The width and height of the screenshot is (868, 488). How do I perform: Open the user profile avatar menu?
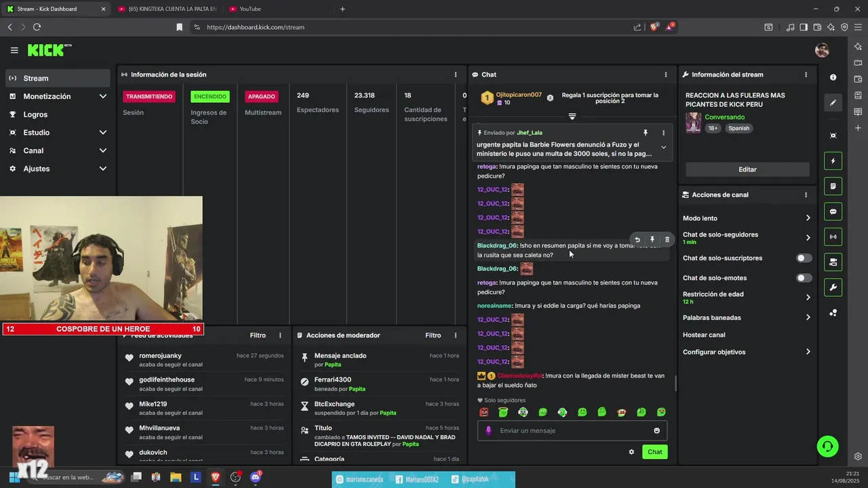822,50
